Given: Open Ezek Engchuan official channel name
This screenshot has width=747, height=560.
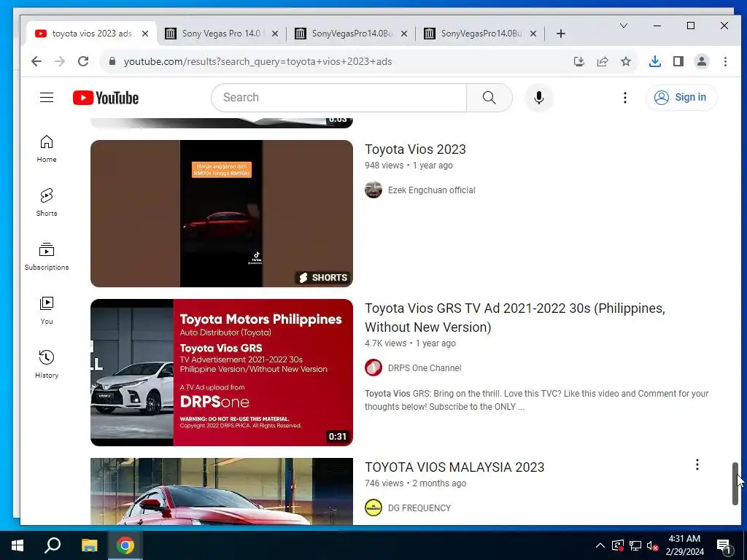Looking at the screenshot, I should (432, 190).
